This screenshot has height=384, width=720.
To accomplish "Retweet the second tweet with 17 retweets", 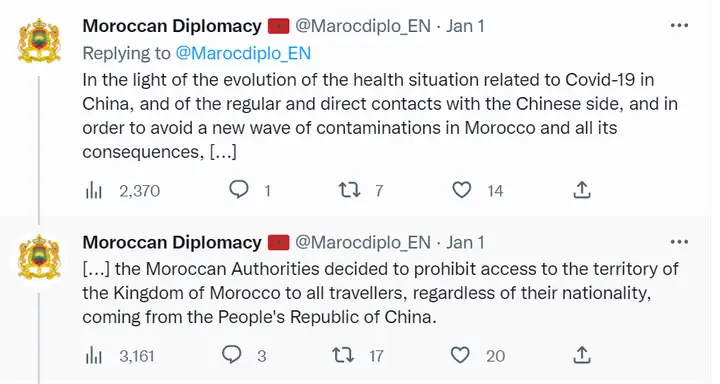I will click(343, 355).
